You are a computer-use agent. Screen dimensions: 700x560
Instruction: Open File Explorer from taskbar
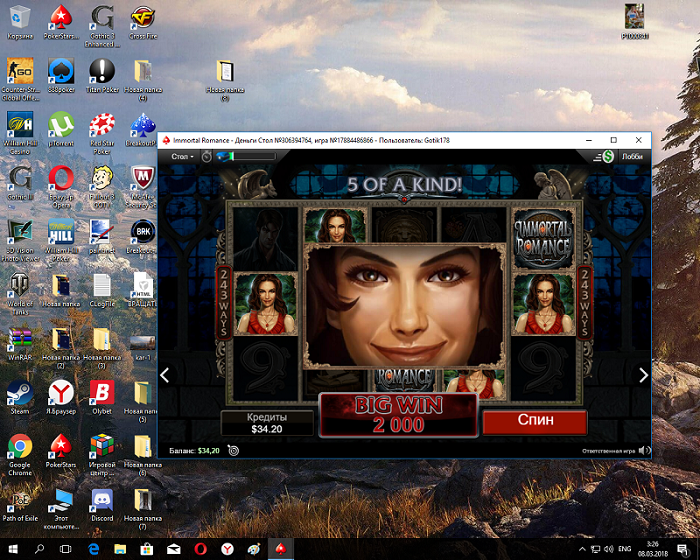coord(120,549)
